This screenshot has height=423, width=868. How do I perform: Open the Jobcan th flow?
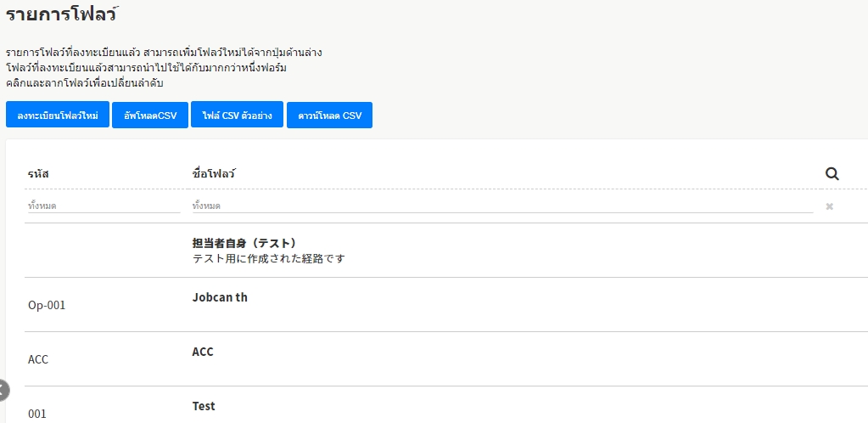point(220,297)
